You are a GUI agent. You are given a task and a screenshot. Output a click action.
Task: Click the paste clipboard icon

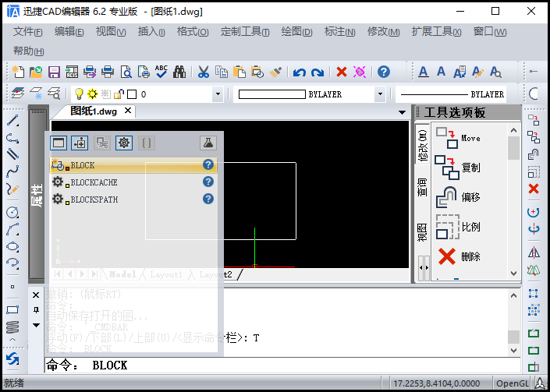240,72
